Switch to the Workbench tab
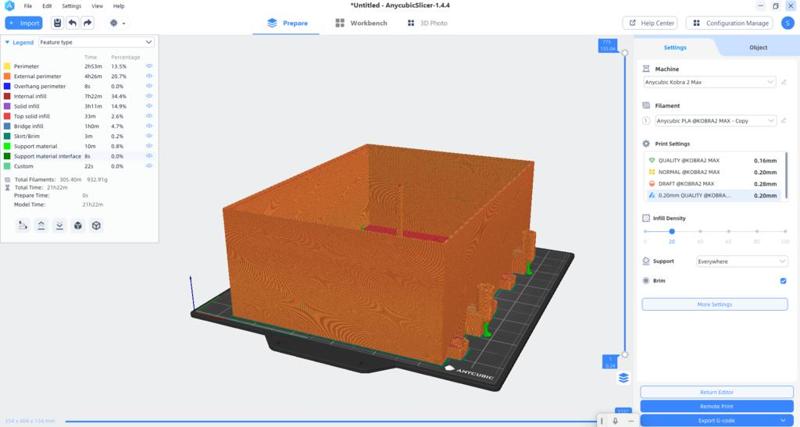This screenshot has height=427, width=800. coord(361,23)
